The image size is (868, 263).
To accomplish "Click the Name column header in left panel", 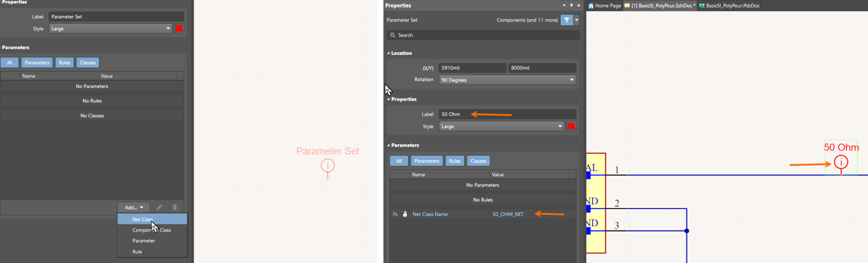I will [29, 76].
